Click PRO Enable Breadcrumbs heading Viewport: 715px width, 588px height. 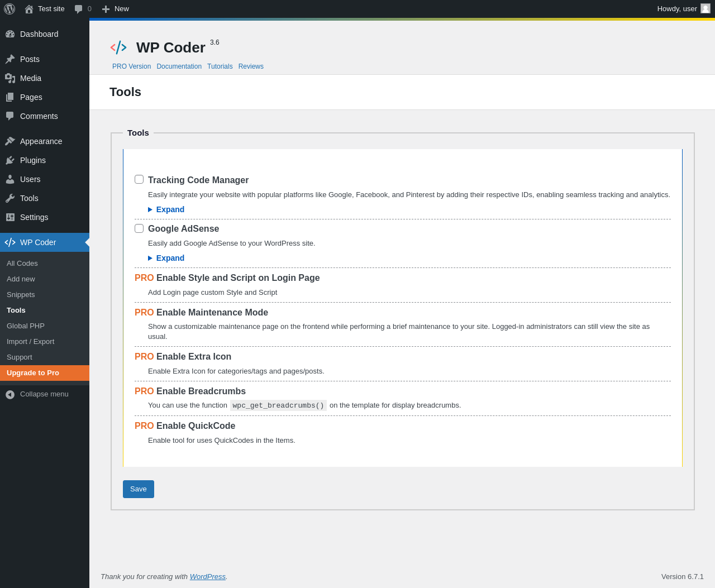pos(190,391)
